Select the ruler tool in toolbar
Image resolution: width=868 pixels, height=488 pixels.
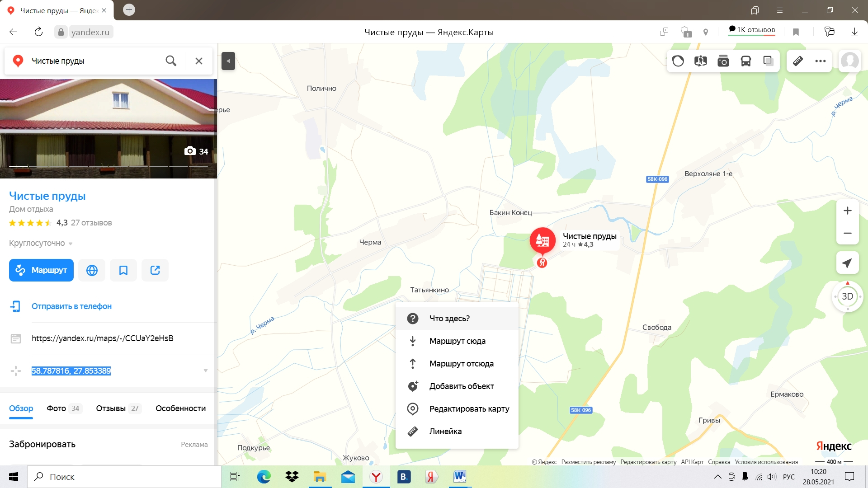click(x=798, y=61)
